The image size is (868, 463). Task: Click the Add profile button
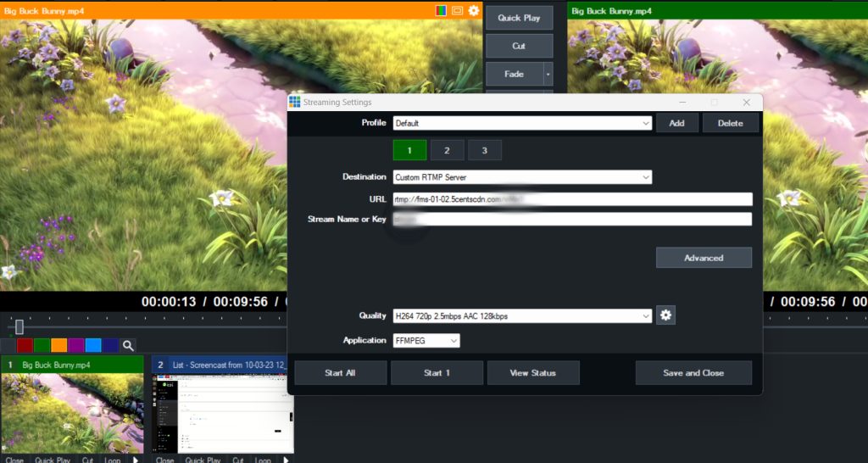coord(676,123)
